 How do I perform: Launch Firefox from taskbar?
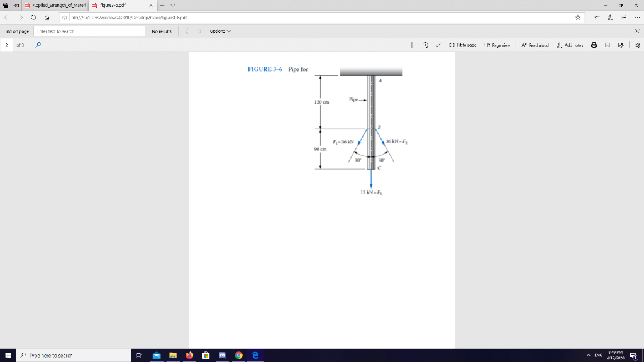point(189,356)
